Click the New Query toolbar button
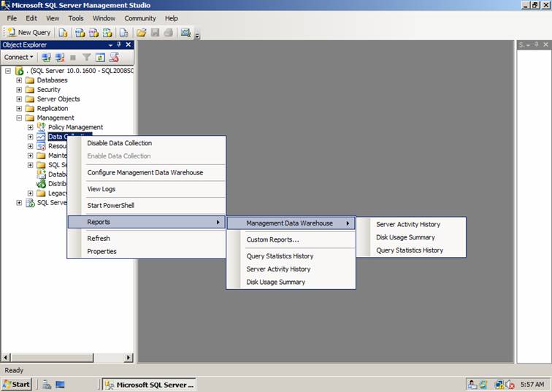 tap(29, 32)
